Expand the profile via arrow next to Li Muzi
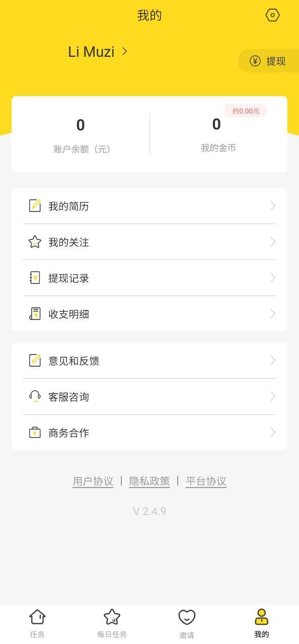This screenshot has height=644, width=299. (124, 51)
